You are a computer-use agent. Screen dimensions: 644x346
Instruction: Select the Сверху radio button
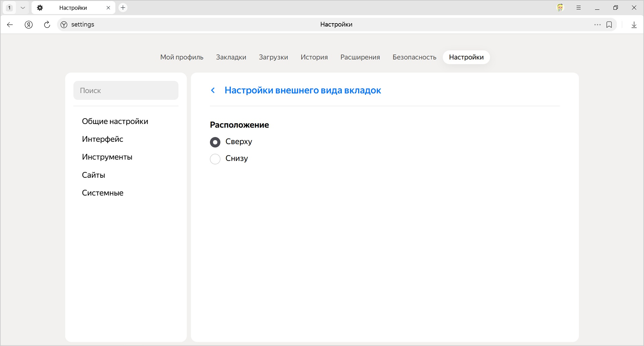pyautogui.click(x=215, y=142)
